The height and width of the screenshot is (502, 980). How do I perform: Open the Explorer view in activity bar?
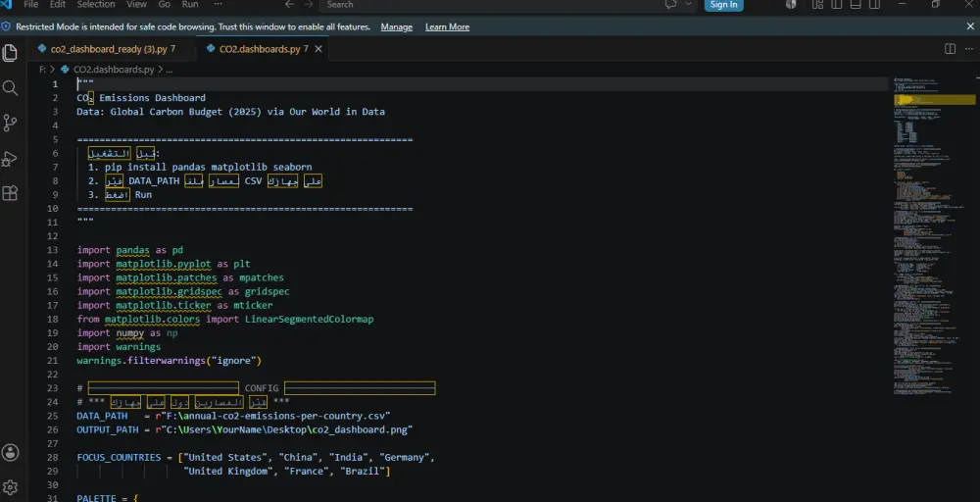point(10,53)
